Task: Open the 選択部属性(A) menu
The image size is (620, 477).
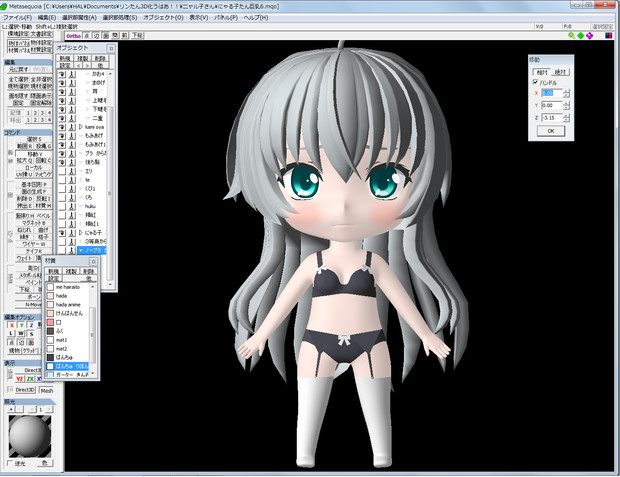Action: point(79,18)
